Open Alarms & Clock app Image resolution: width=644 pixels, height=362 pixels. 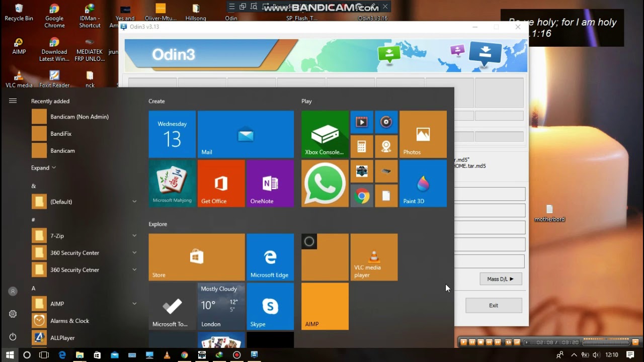85,321
